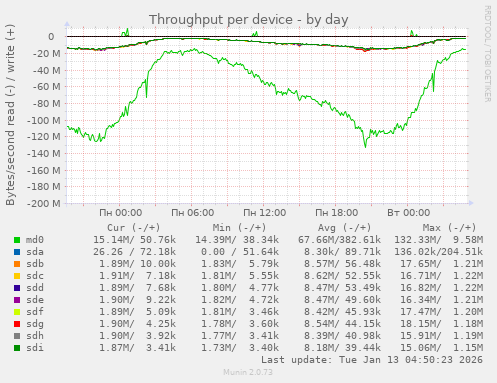Click the Munin 2.0.73 version text
The image size is (497, 383).
[x=248, y=372]
